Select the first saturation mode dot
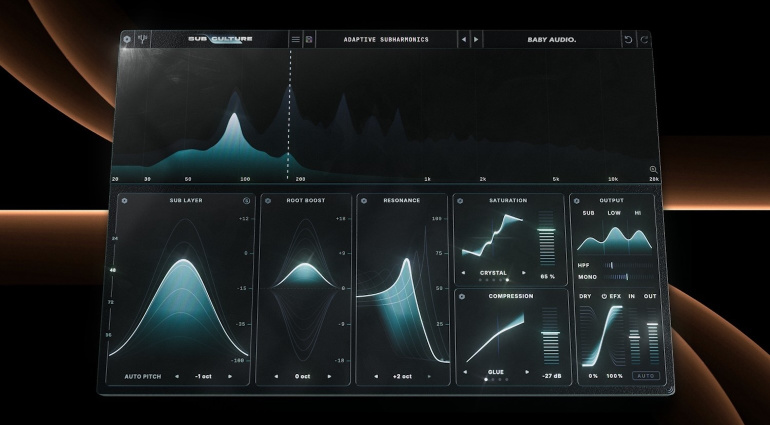 480,280
